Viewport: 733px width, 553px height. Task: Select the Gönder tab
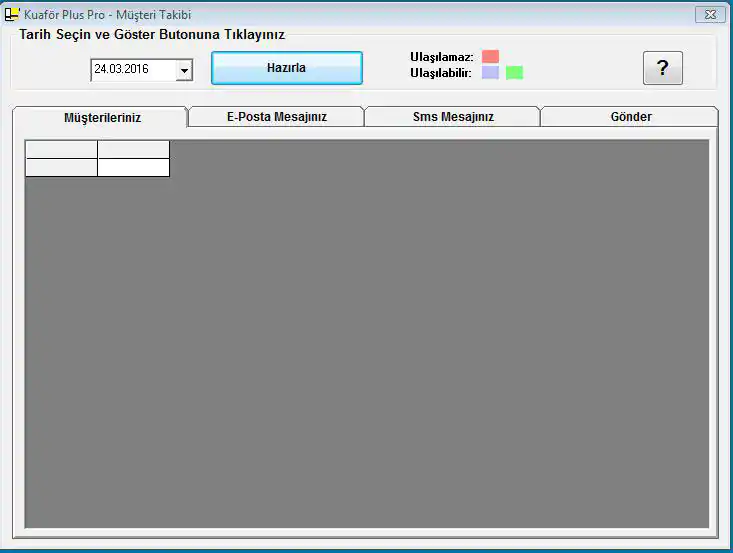pos(630,117)
